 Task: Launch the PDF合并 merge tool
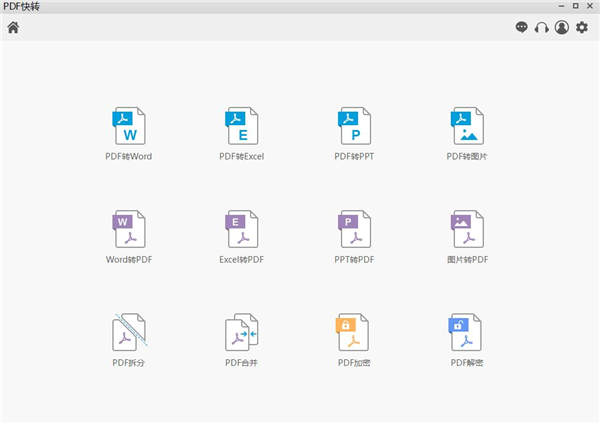(x=241, y=332)
